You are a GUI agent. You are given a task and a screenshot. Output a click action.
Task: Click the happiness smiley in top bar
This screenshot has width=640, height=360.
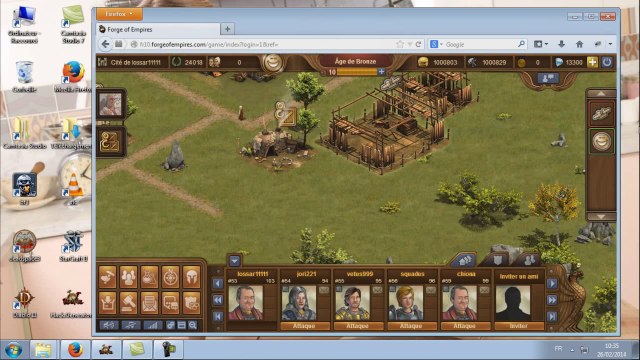pos(273,63)
